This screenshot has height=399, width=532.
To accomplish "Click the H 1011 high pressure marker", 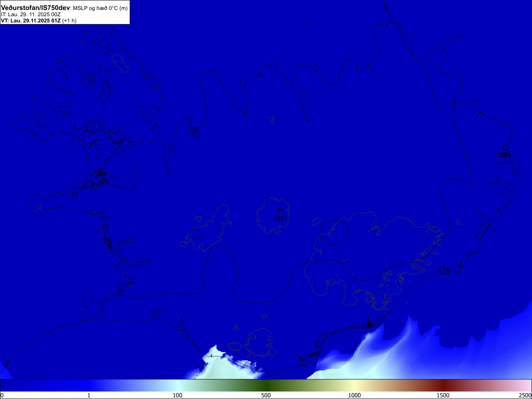I will click(x=280, y=214).
